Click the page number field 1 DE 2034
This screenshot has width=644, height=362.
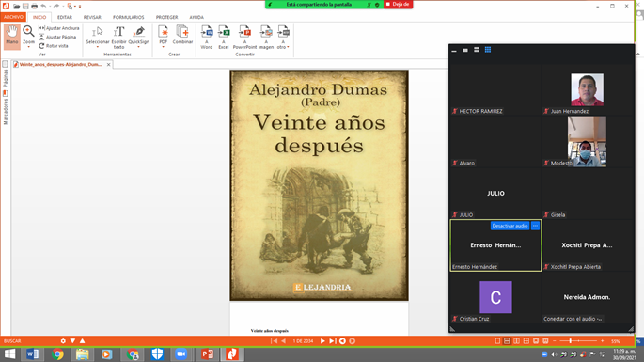[303, 341]
